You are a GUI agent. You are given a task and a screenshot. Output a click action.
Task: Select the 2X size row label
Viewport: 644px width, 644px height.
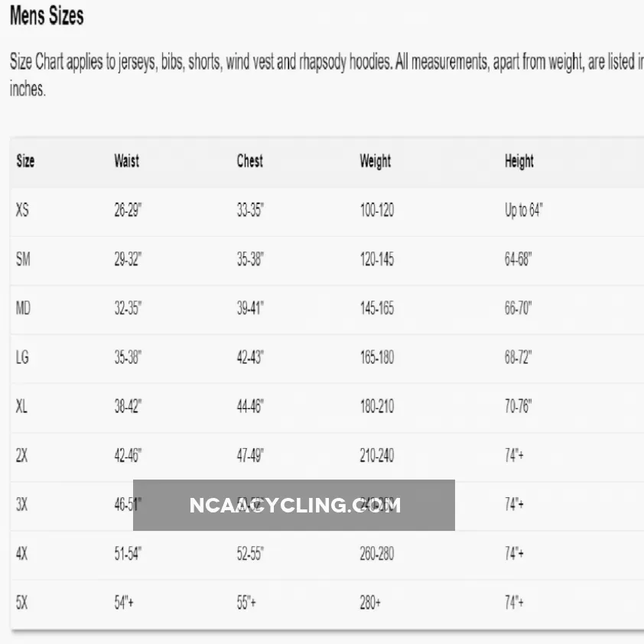pos(21,456)
